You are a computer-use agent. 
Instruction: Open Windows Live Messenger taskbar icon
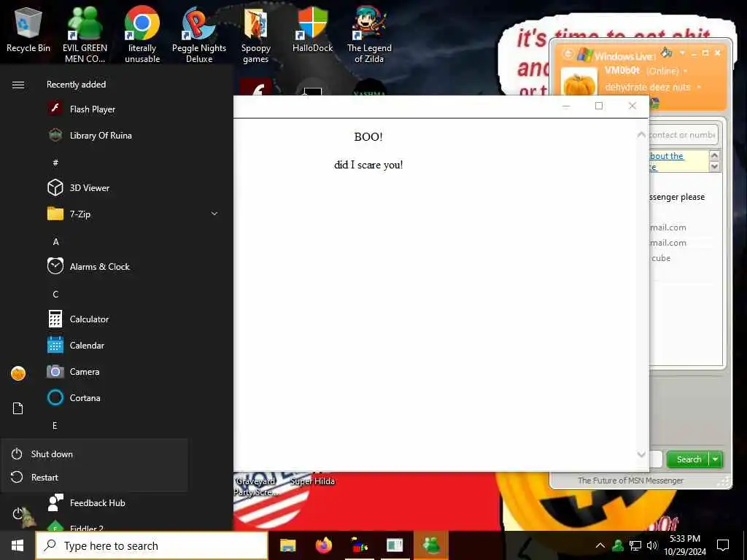(x=431, y=545)
